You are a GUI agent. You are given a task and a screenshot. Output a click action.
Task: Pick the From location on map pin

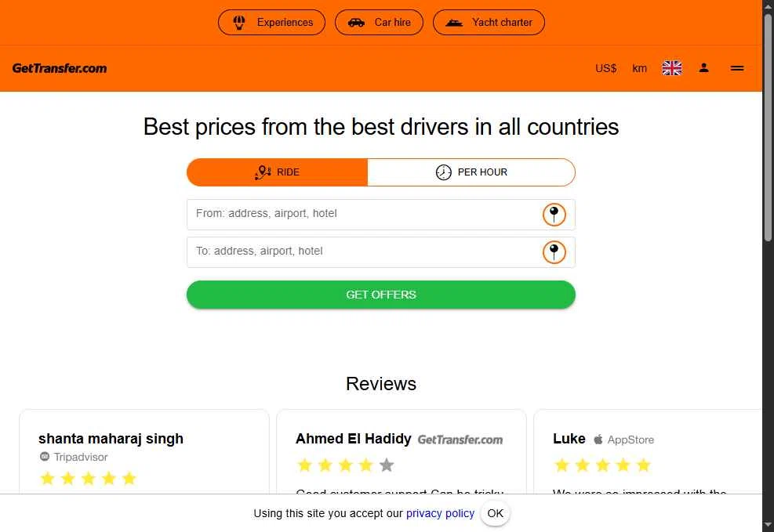[x=554, y=214]
